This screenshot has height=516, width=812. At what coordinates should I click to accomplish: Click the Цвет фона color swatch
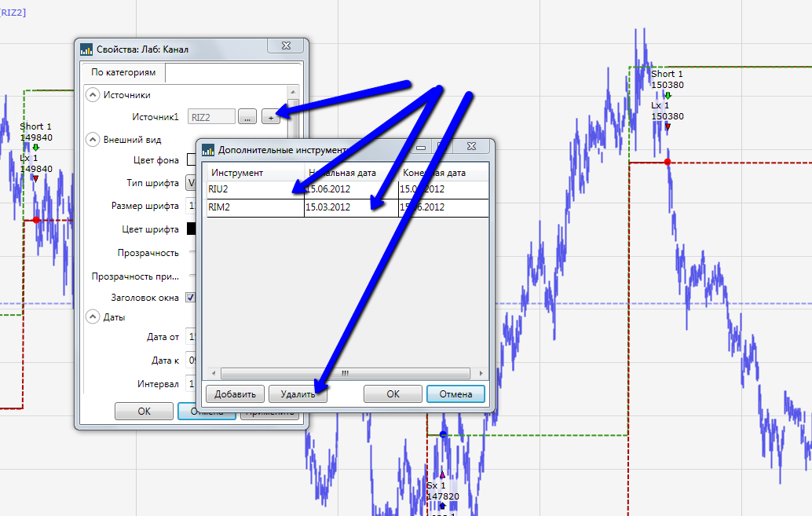191,159
